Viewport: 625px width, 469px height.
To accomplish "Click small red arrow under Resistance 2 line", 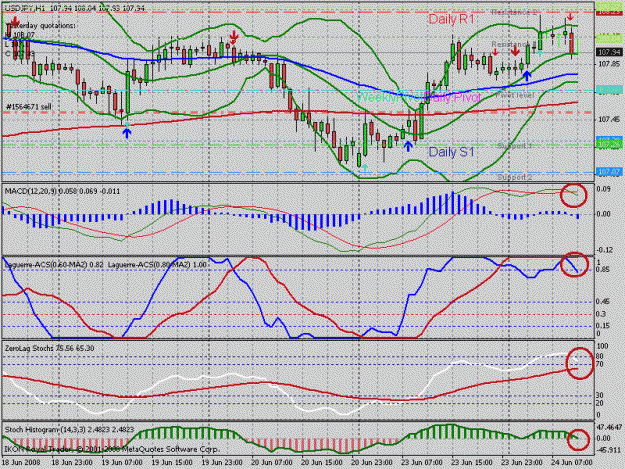I will click(x=570, y=17).
